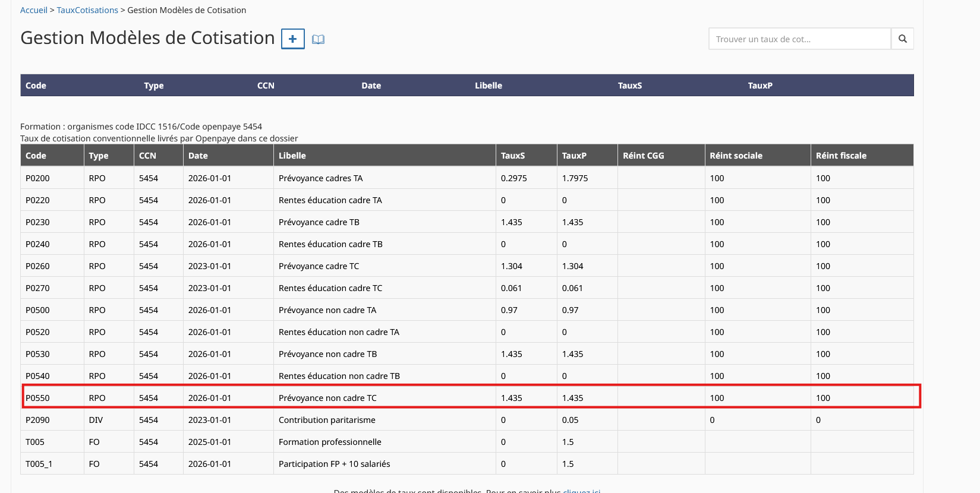
Task: Click Libelle header in top dark bar
Action: coord(489,86)
